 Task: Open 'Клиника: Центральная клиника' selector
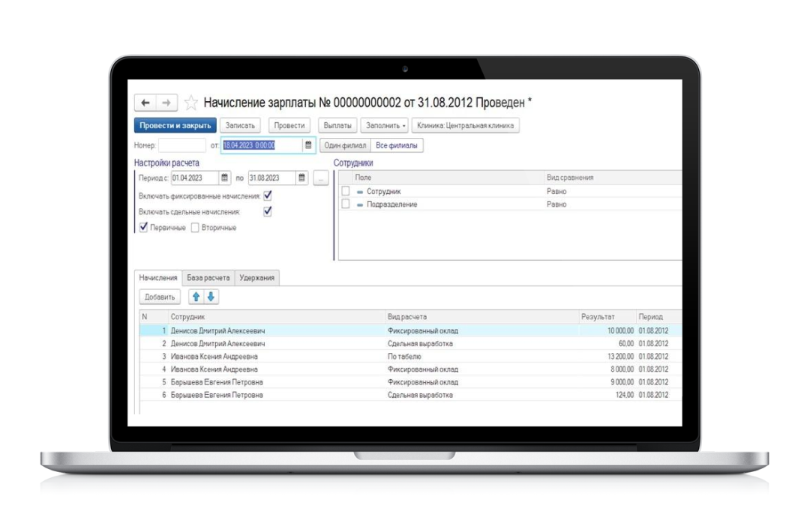pos(466,126)
